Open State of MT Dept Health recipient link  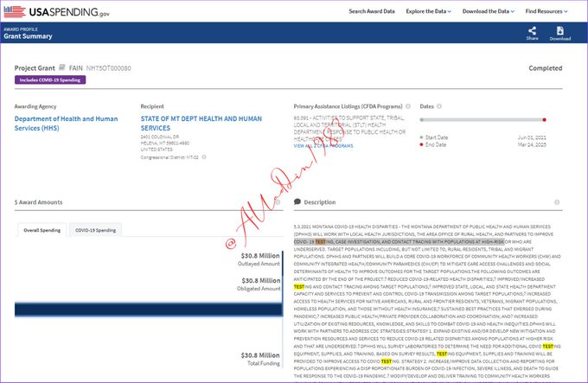[201, 121]
